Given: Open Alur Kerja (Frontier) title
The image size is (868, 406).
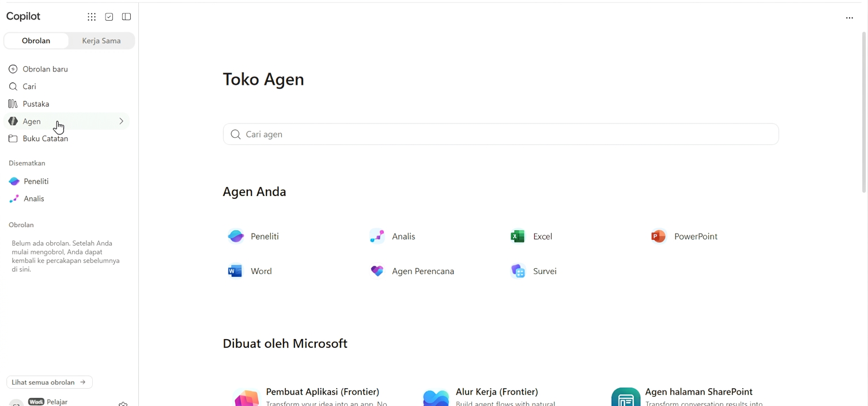Looking at the screenshot, I should tap(497, 392).
